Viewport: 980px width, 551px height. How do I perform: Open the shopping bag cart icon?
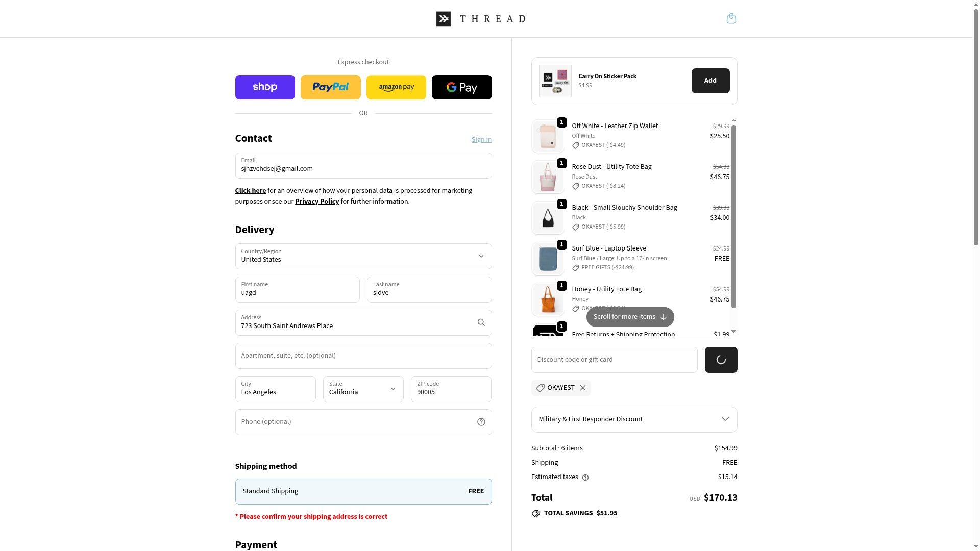[x=731, y=19]
